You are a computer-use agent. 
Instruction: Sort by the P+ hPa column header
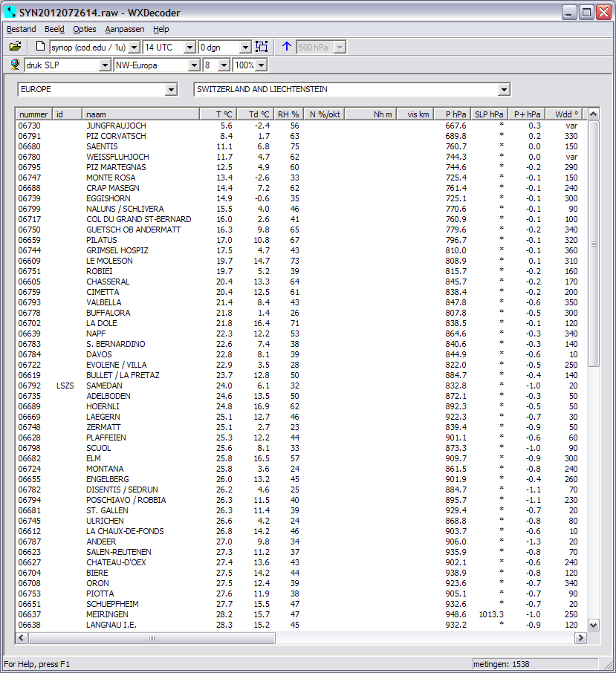527,114
